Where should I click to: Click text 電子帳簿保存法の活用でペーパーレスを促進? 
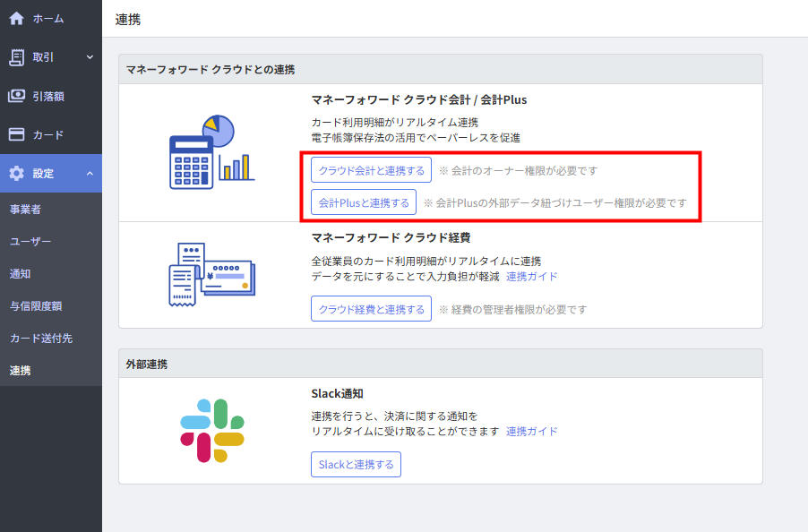416,138
